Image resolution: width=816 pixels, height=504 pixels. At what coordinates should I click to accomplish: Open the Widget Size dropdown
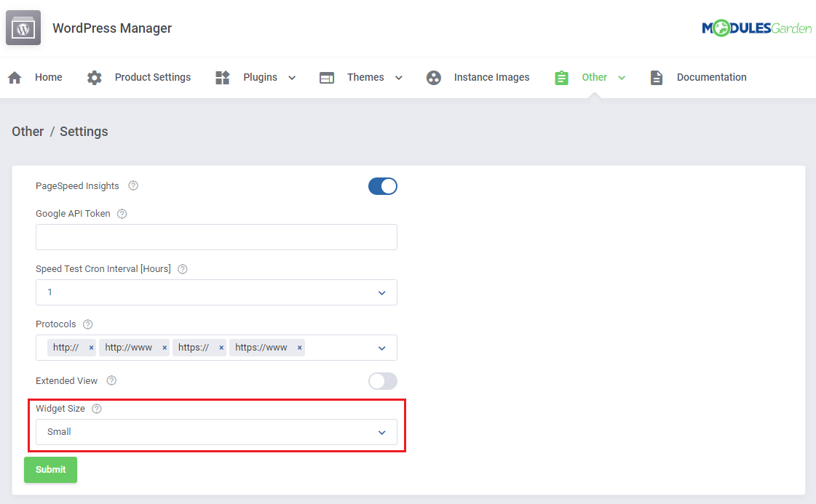tap(216, 432)
